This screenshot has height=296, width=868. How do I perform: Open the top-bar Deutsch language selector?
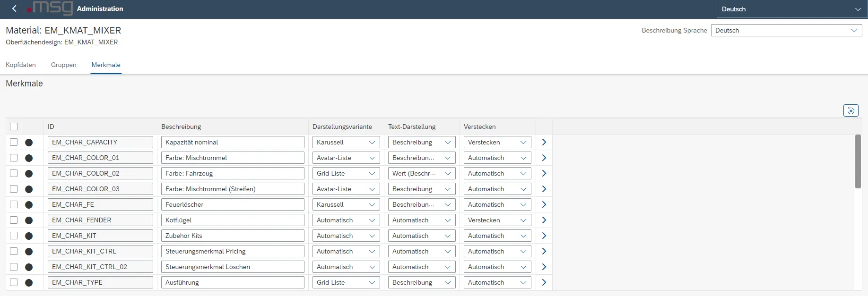point(792,9)
